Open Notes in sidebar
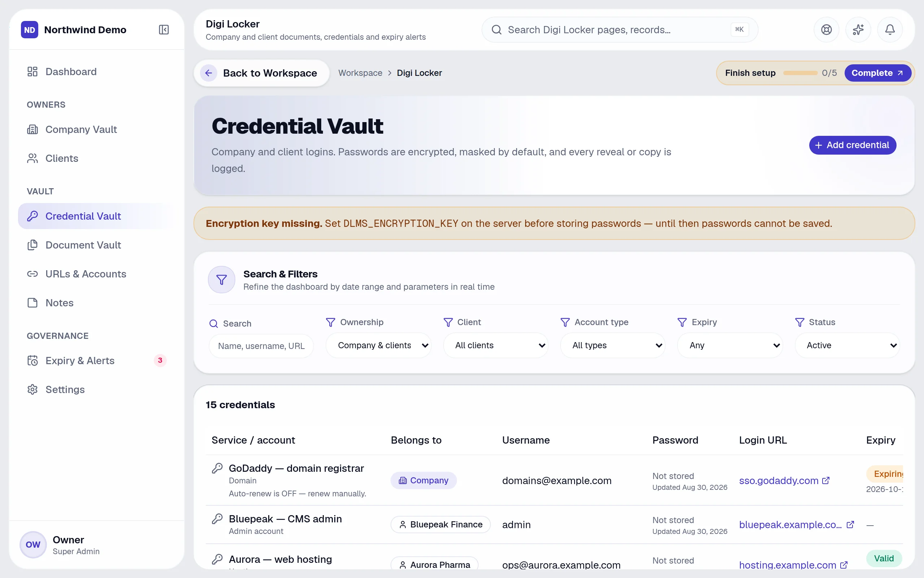 [x=96, y=303]
